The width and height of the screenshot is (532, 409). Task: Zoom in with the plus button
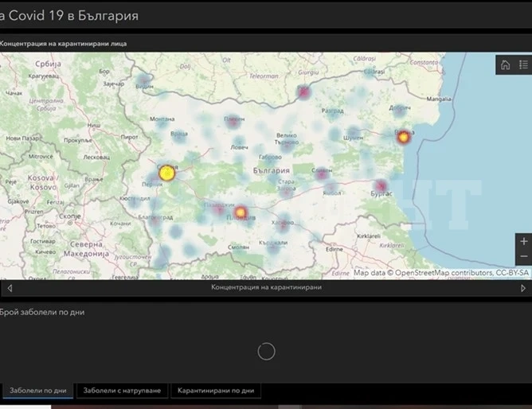click(523, 241)
